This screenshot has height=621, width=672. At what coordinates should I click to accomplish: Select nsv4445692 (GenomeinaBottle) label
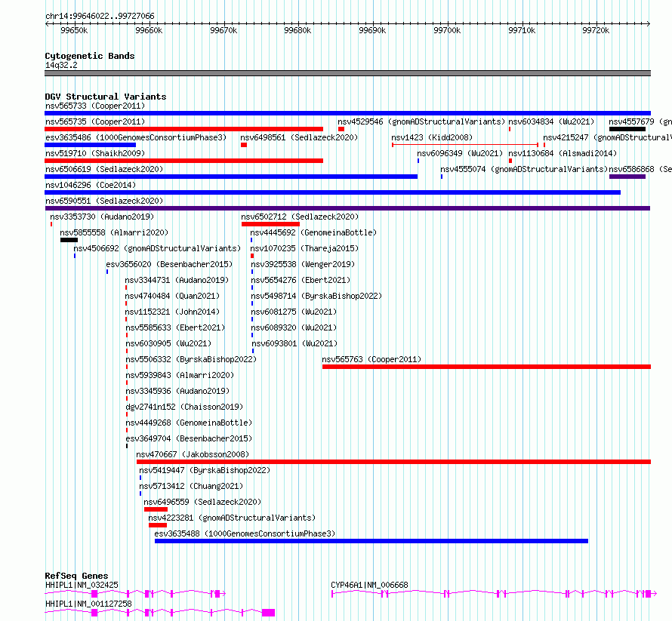[x=313, y=232]
